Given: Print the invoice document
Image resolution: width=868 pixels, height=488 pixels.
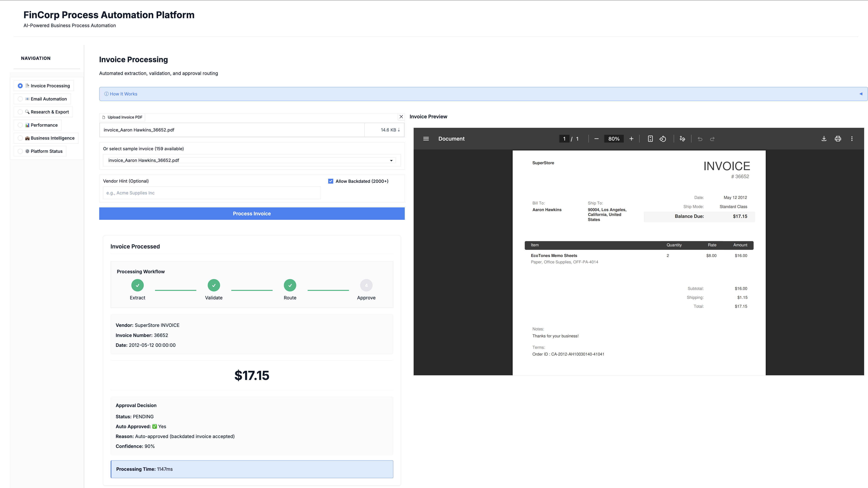Looking at the screenshot, I should click(838, 139).
